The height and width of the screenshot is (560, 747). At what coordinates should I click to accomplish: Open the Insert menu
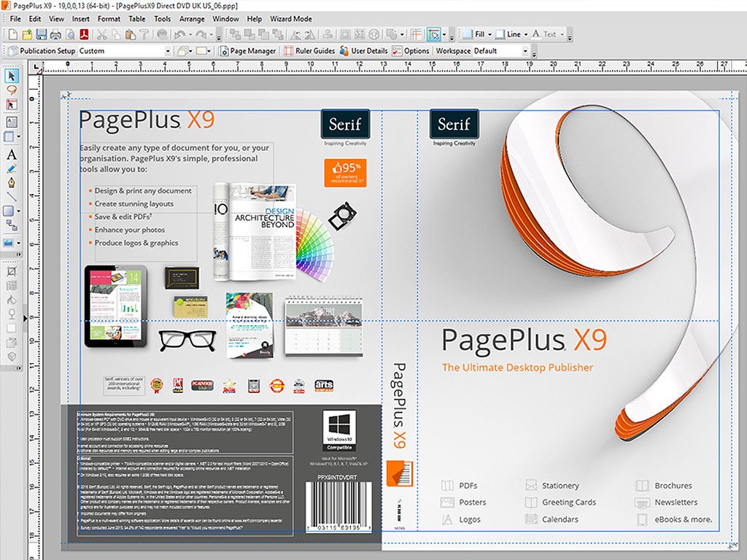point(80,18)
